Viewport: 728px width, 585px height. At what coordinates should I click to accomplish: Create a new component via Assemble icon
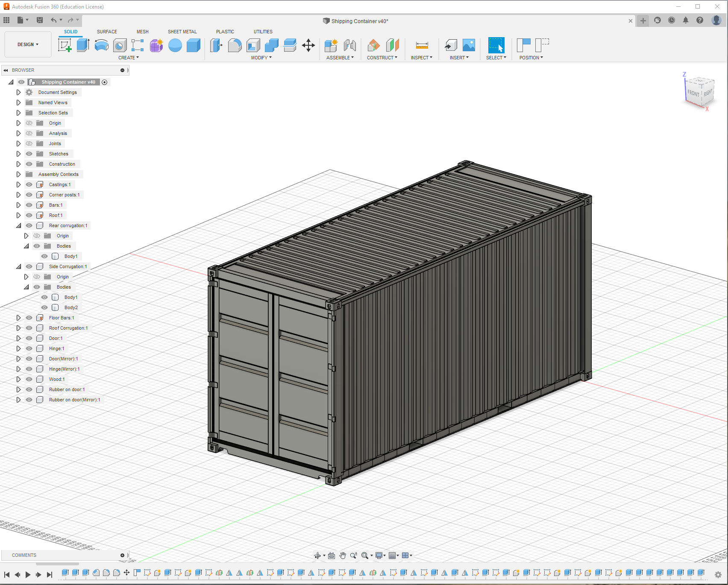point(330,45)
